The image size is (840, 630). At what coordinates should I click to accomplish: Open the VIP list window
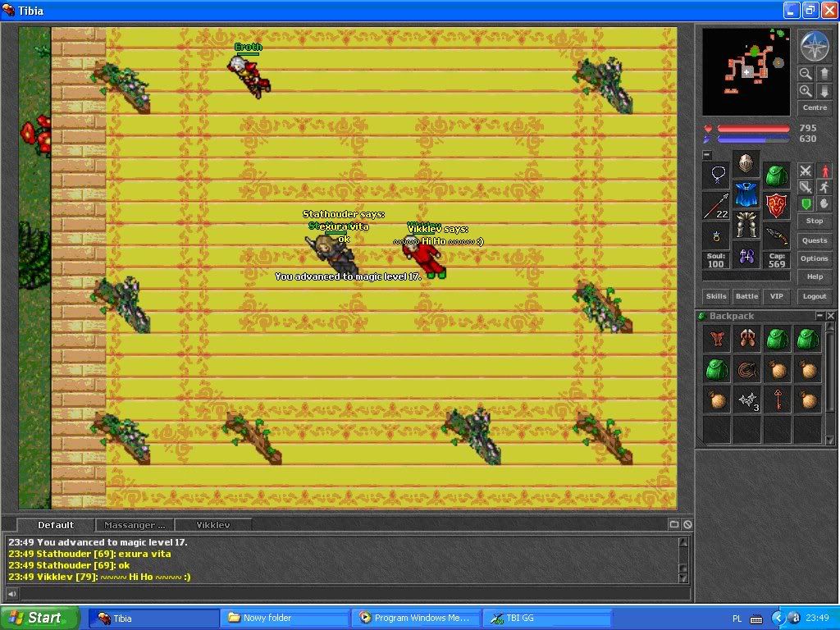(777, 296)
